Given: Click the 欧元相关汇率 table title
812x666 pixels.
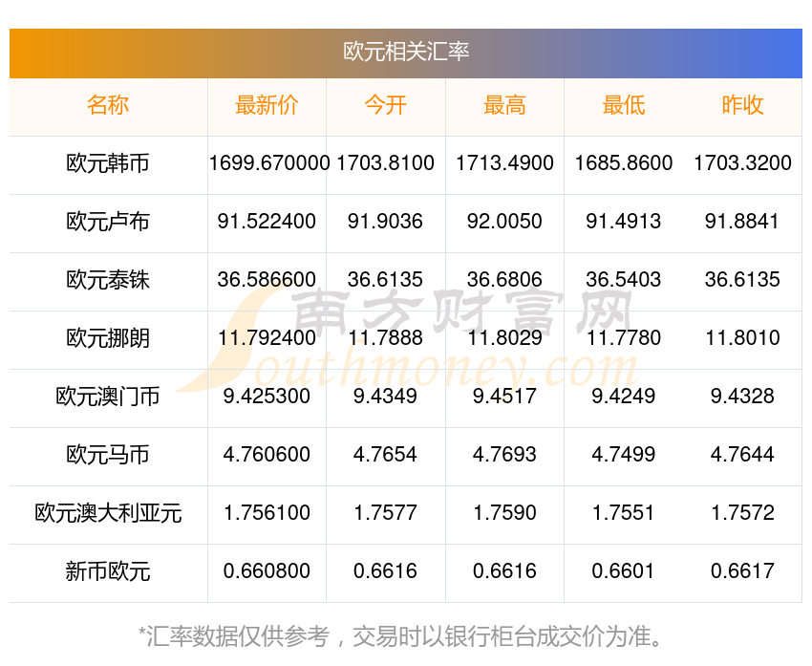Looking at the screenshot, I should click(406, 52).
